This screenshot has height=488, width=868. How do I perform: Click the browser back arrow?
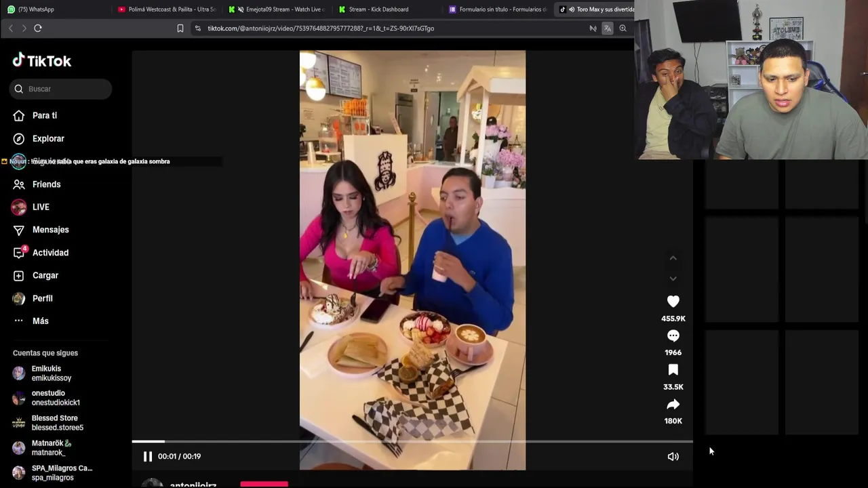click(x=11, y=28)
